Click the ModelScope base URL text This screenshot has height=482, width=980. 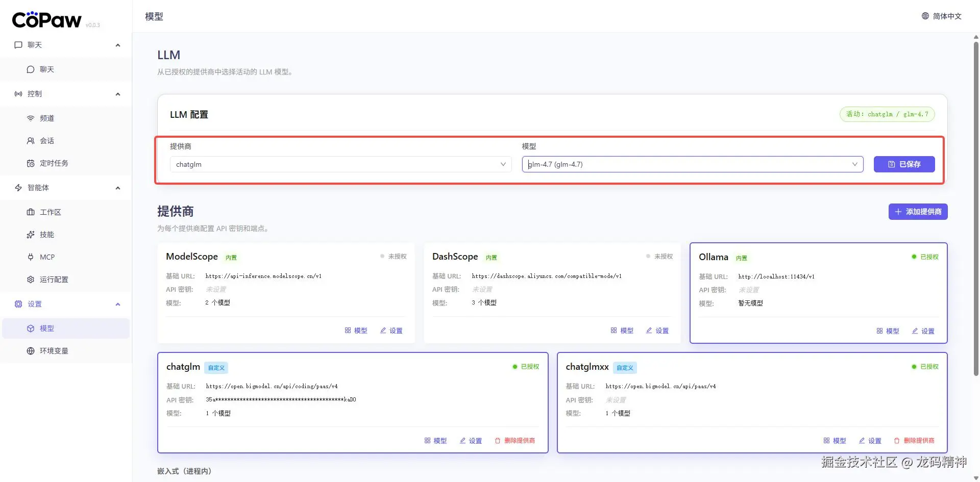(263, 276)
